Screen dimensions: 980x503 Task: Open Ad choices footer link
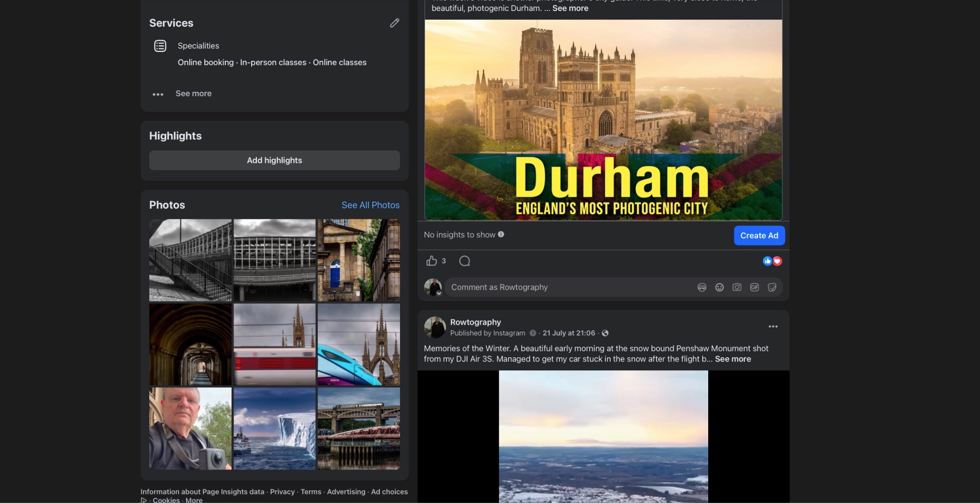[389, 492]
